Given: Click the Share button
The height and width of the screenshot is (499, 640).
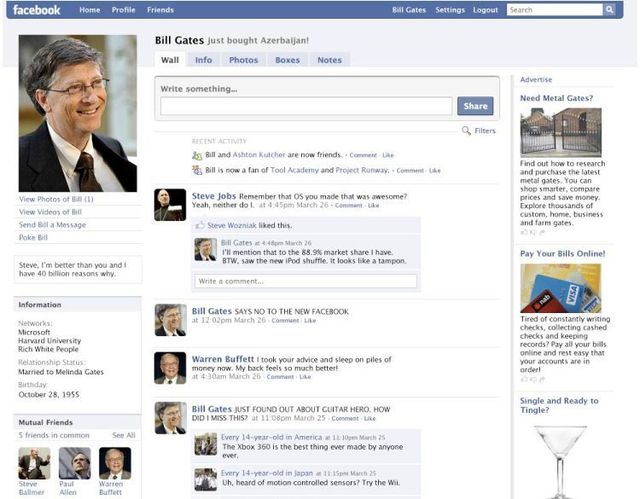Looking at the screenshot, I should [x=475, y=106].
